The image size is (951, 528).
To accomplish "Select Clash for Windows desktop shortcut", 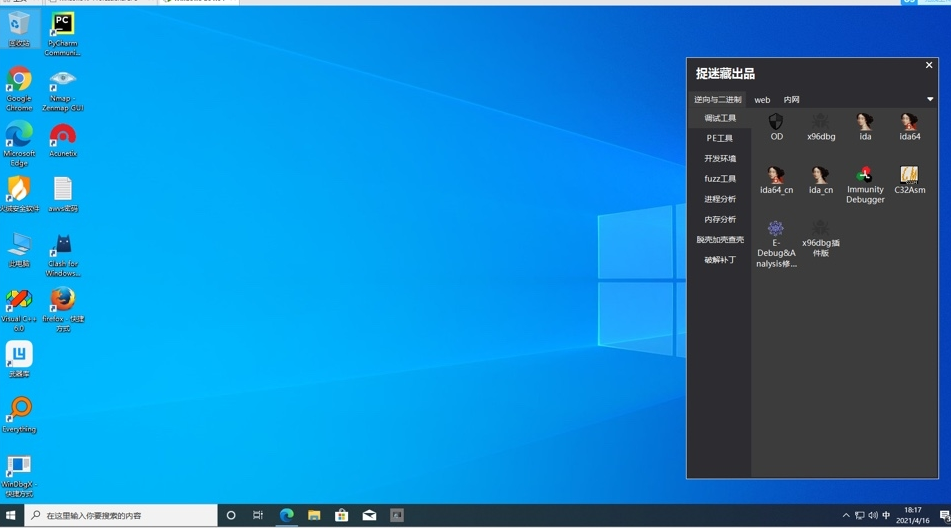I will [62, 255].
